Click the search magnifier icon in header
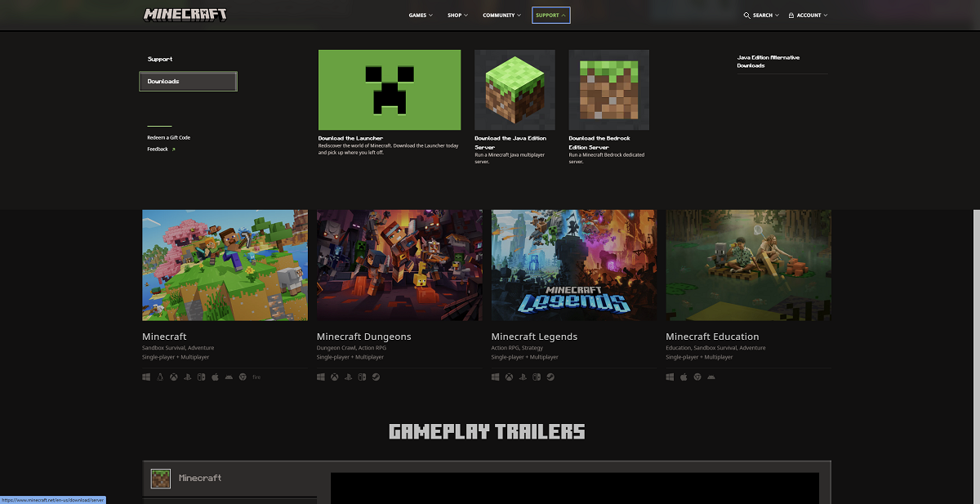980x504 pixels. click(746, 15)
